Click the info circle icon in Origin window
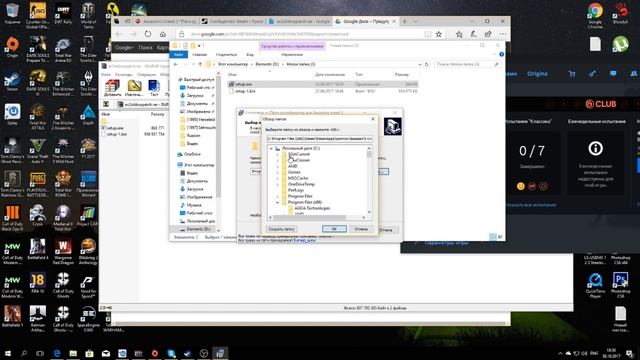This screenshot has width=640, height=360. [596, 149]
